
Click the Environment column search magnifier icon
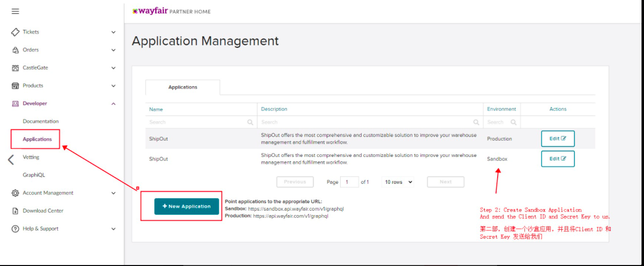[514, 122]
